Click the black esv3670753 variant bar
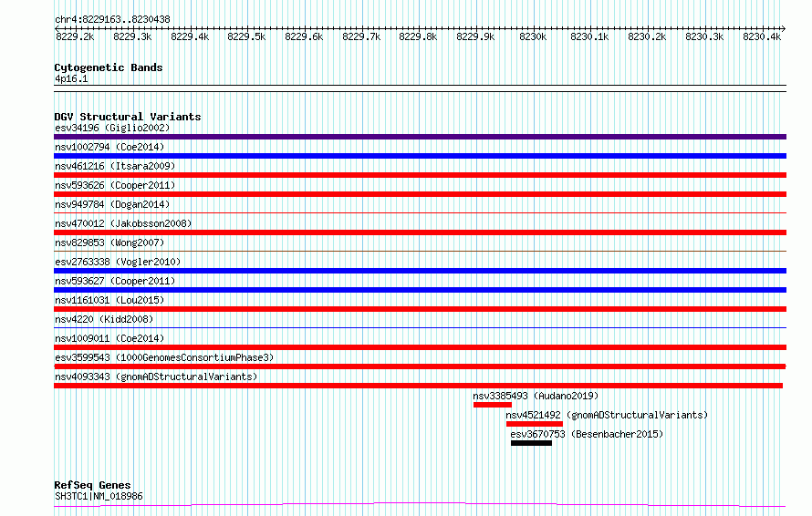 pyautogui.click(x=531, y=443)
